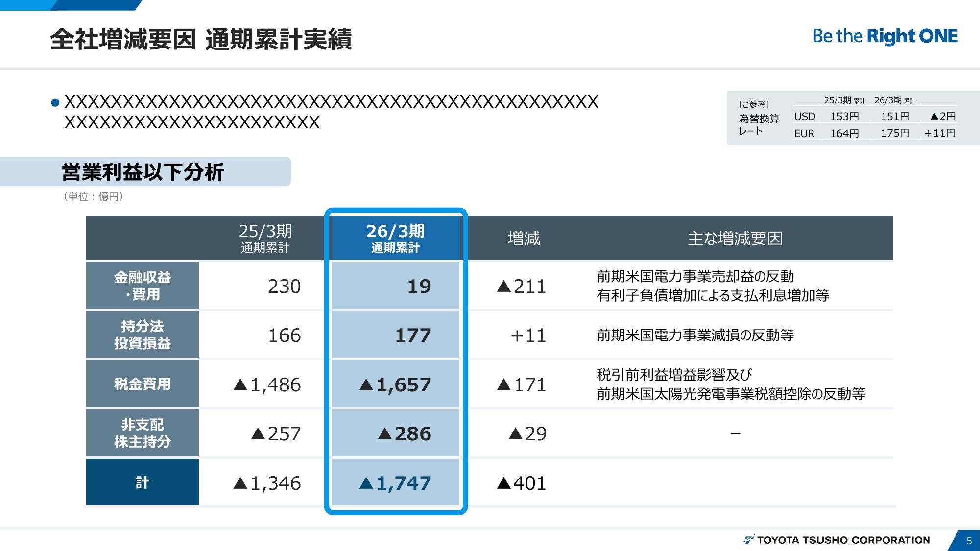The height and width of the screenshot is (551, 980).
Task: Select the 金融収益・費用 row label
Action: pos(143,286)
